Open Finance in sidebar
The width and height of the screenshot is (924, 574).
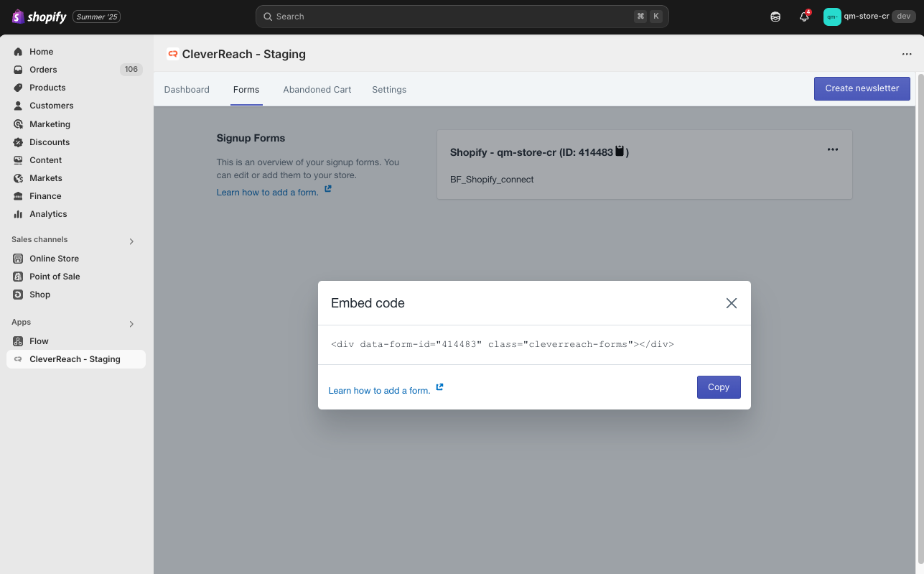point(45,196)
